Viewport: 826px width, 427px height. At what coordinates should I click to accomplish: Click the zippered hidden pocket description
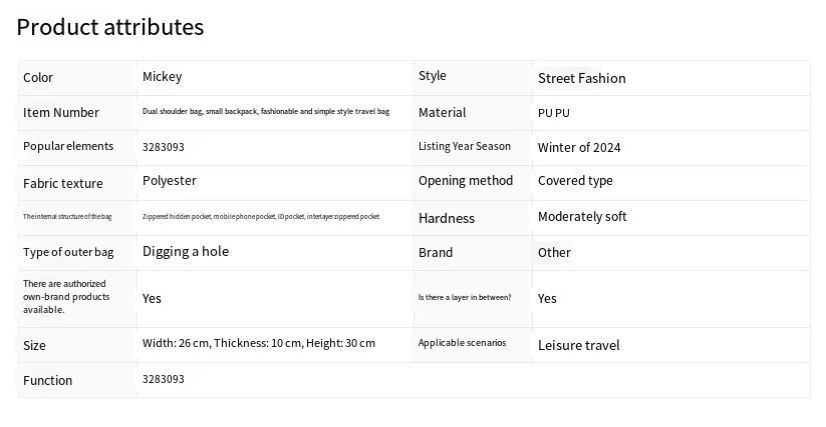[x=261, y=216]
